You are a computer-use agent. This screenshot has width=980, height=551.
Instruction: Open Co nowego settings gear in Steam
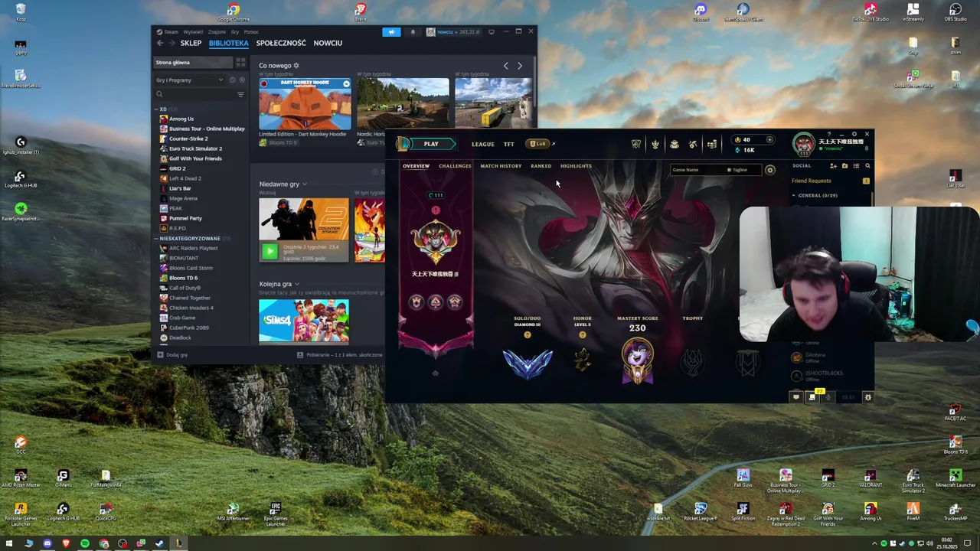pyautogui.click(x=296, y=66)
